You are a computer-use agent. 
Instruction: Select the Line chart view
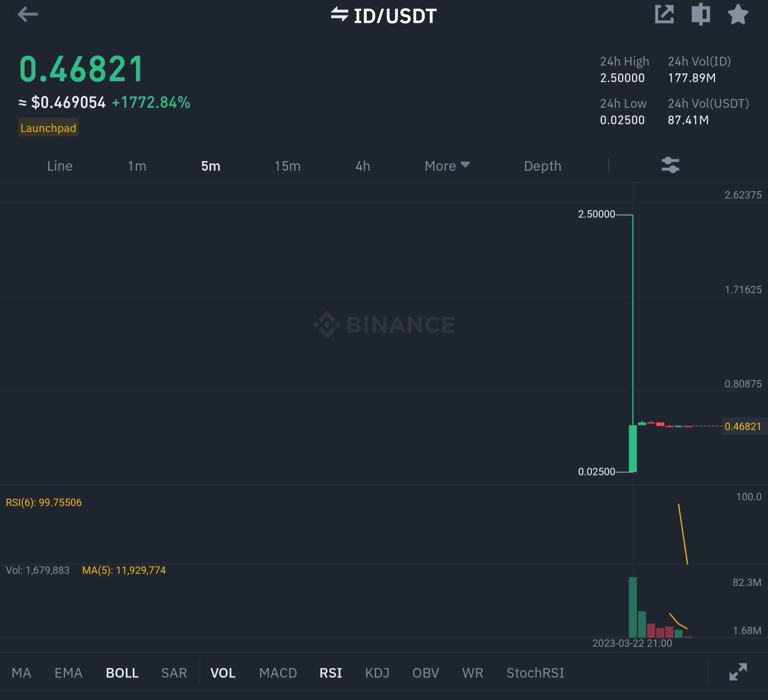60,166
